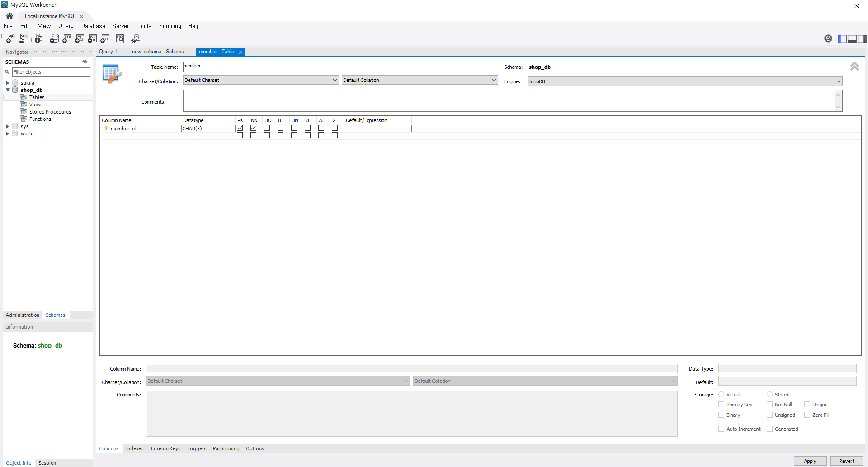Open the Indexes tab
This screenshot has height=467, width=868.
135,448
